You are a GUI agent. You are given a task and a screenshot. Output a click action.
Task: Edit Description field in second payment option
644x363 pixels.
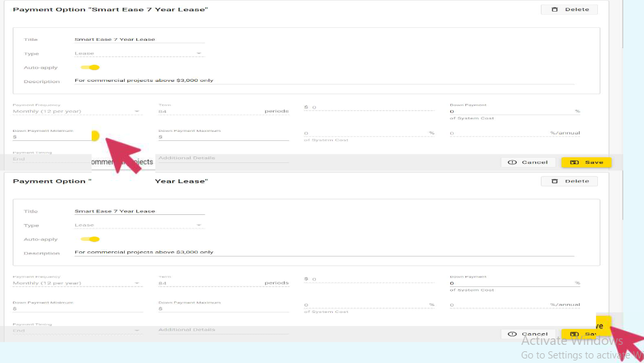point(324,252)
